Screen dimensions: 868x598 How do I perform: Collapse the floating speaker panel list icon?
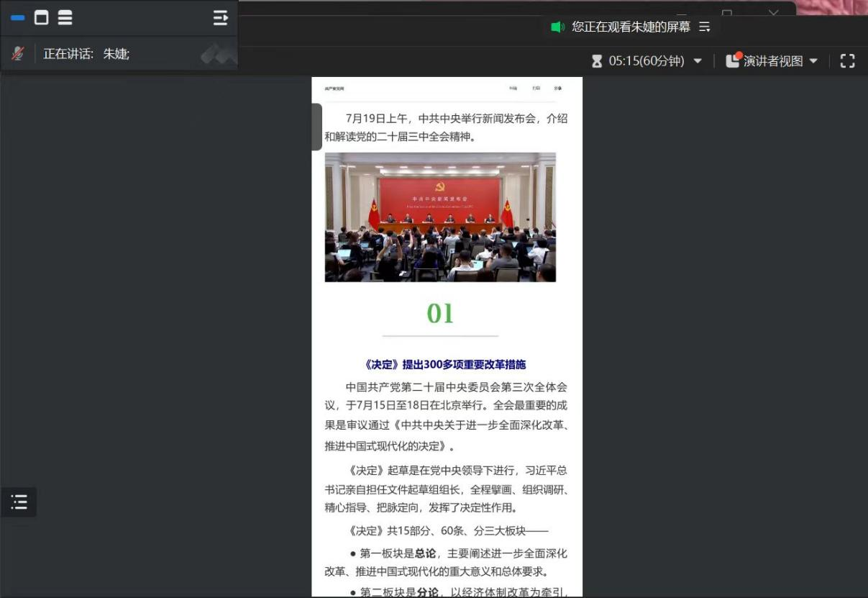pyautogui.click(x=221, y=18)
